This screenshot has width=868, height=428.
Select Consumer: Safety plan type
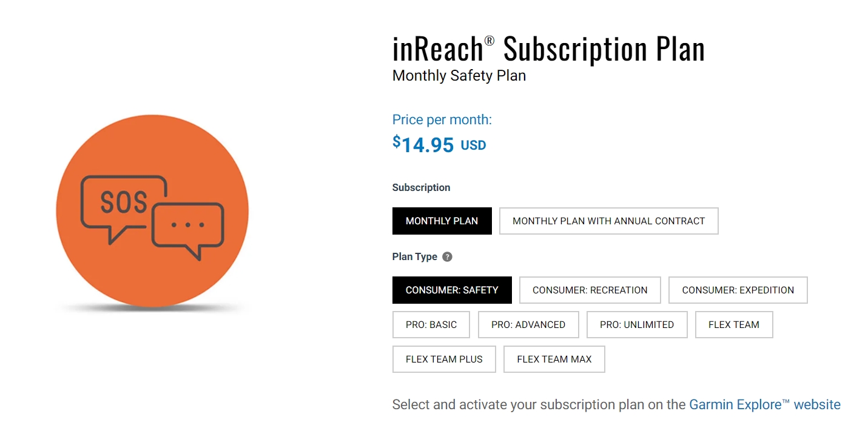(452, 290)
